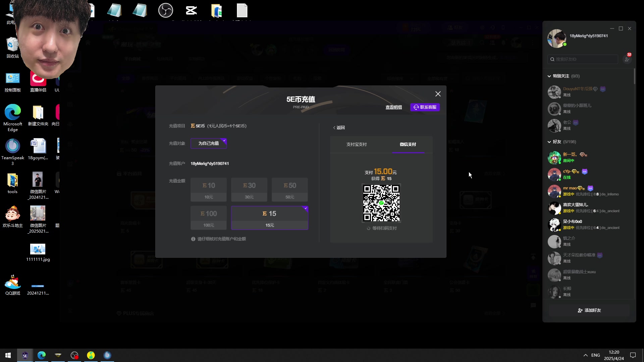Image resolution: width=644 pixels, height=362 pixels.
Task: Open 微信图片_2024121 desktop file
Action: pyautogui.click(x=38, y=185)
